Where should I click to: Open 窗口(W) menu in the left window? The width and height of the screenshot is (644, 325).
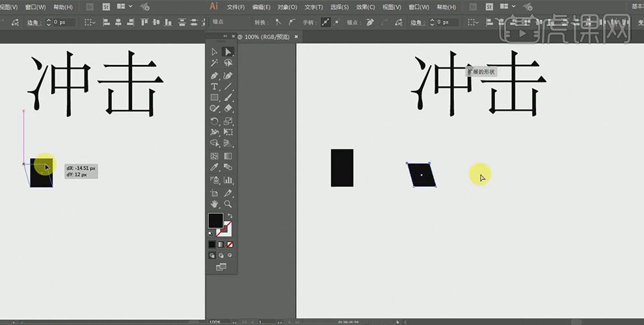coord(35,7)
